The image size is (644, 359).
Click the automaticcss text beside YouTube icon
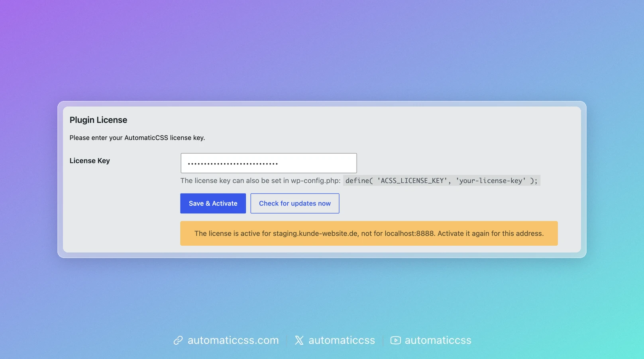tap(438, 340)
